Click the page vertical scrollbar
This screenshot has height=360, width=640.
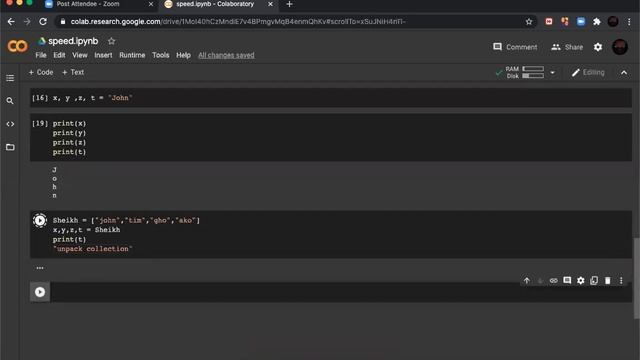coord(636,278)
